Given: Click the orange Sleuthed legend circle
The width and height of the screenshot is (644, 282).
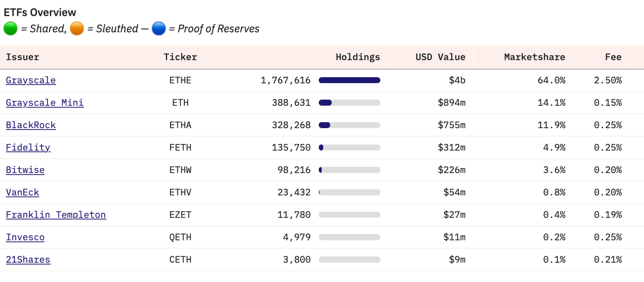Looking at the screenshot, I should [77, 29].
